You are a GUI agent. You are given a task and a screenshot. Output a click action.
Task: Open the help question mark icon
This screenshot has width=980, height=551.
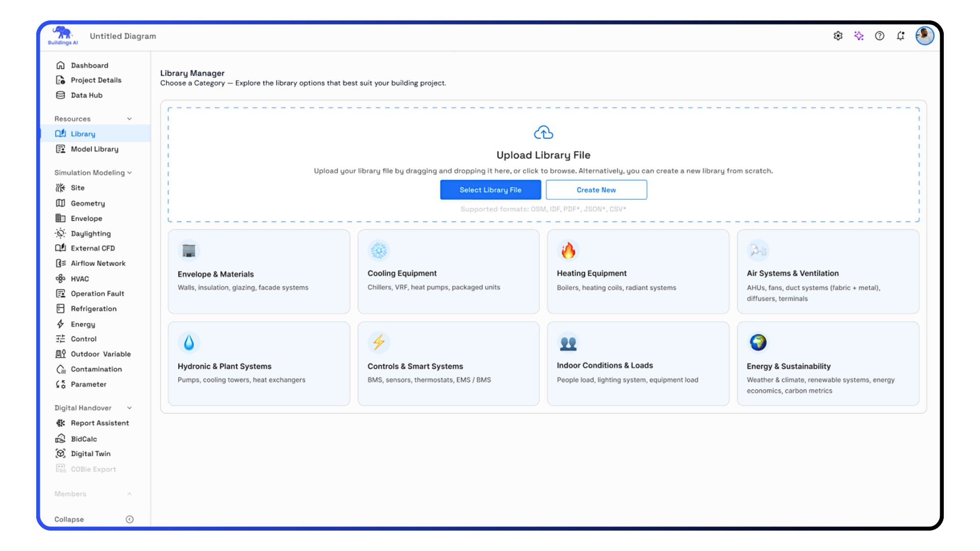coord(879,36)
